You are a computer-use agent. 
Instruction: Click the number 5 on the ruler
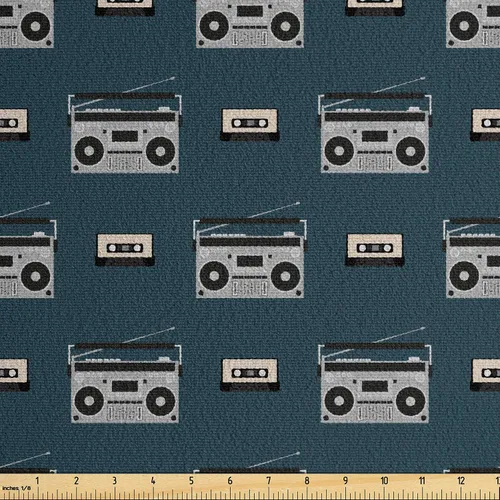pos(191,480)
